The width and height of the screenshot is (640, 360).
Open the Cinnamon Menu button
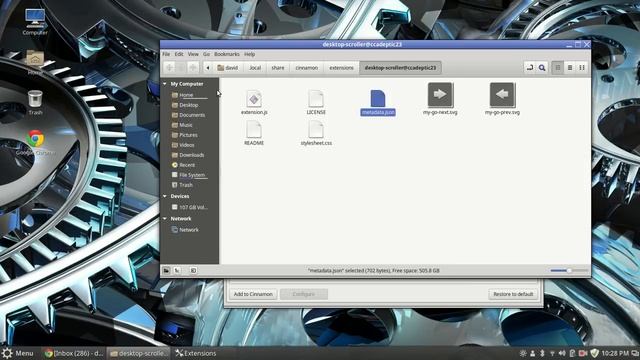[17, 353]
